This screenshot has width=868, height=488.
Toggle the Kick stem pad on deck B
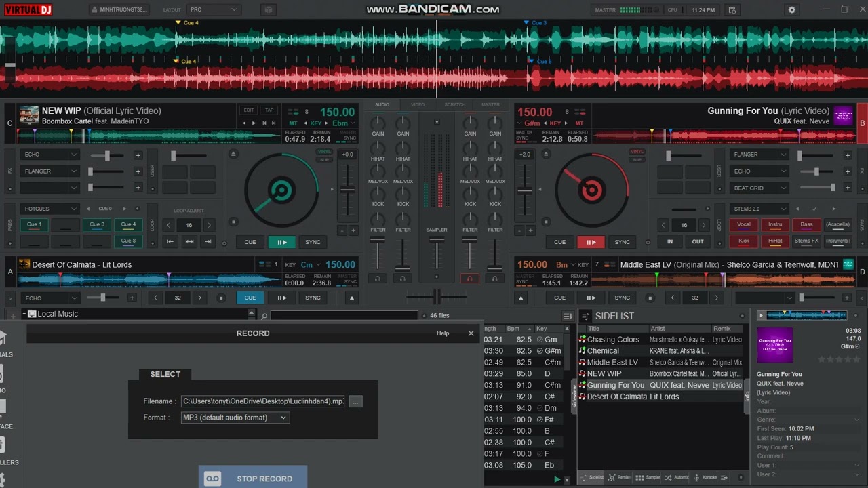click(x=744, y=241)
